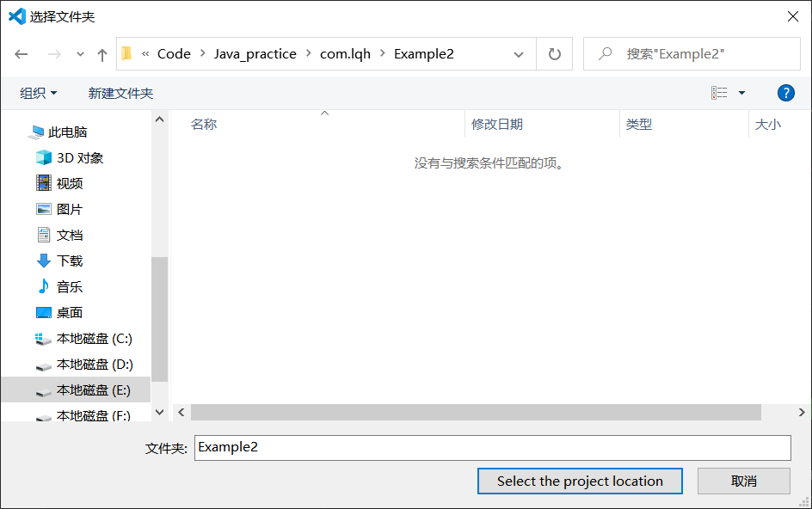Image resolution: width=812 pixels, height=509 pixels.
Task: Open the view options dropdown
Action: point(741,93)
